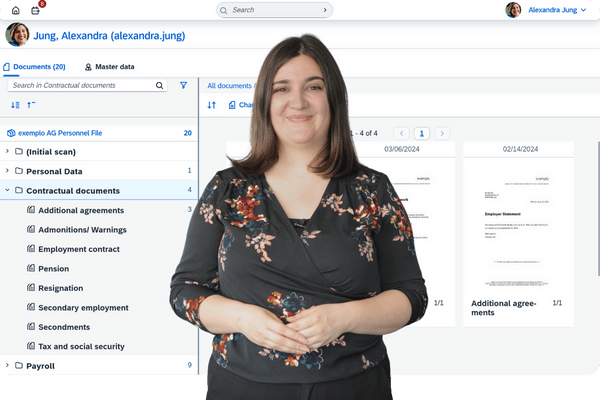Screen dimensions: 600x400
Task: Click the magnifier icon in folder search
Action: coord(160,86)
